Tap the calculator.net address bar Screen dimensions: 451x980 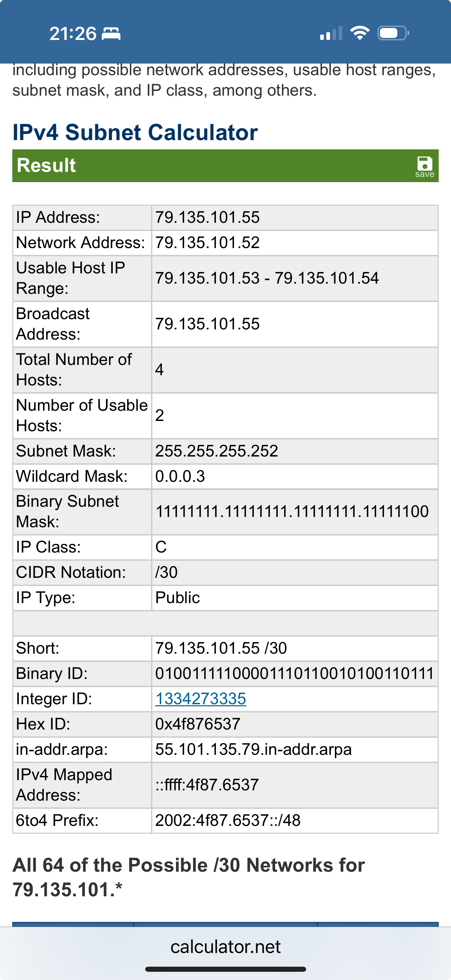tap(225, 947)
